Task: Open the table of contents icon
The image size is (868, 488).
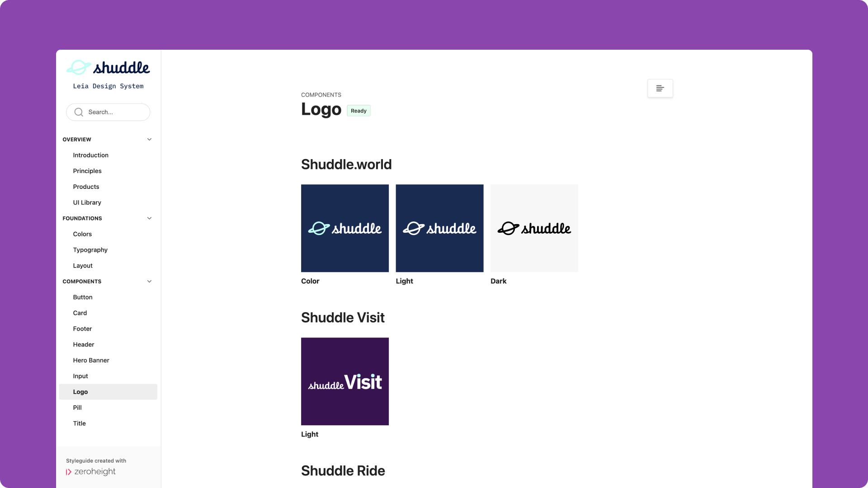Action: click(660, 88)
